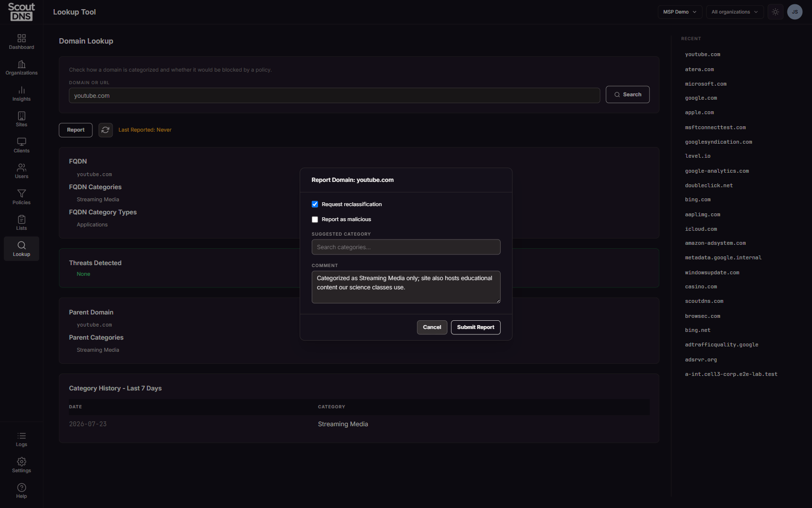Screen dimensions: 812x508
Task: Select recent lookup scoutdns.com
Action: 704,301
